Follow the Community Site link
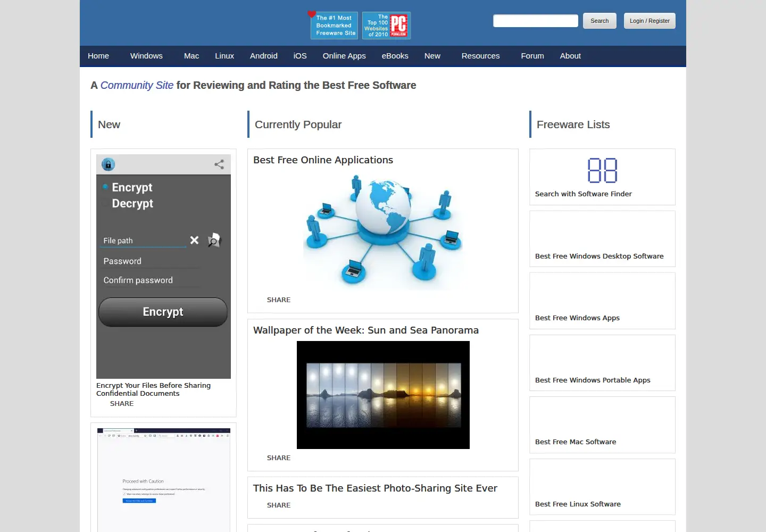 pos(137,85)
